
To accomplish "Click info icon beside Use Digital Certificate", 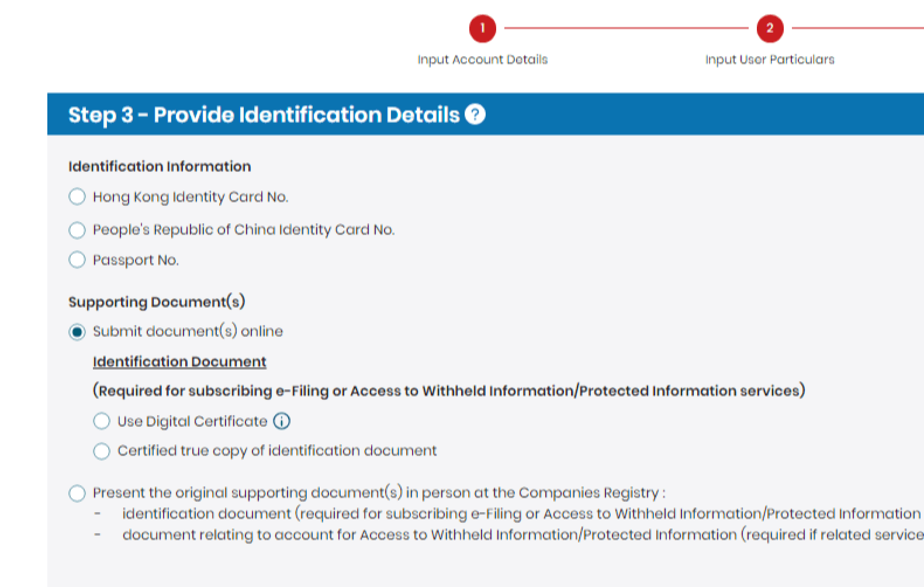I will coord(282,421).
